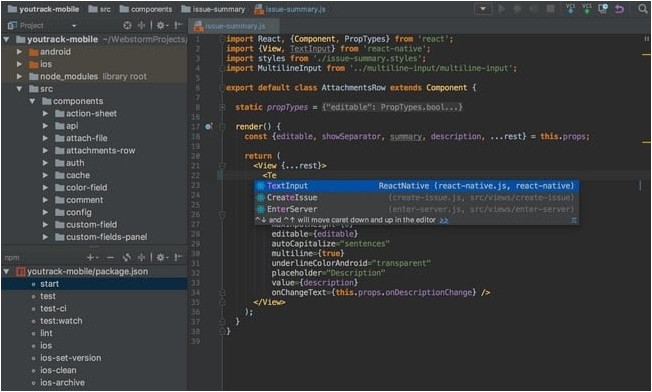652x392 pixels.
Task: Click the Show History monitor icon
Action: 603,9
